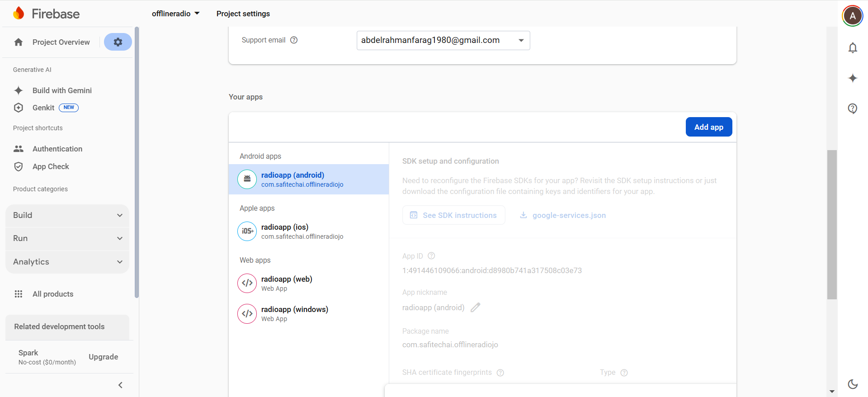Click the code icon for radioapp (windows)
The image size is (868, 397).
coord(247,313)
